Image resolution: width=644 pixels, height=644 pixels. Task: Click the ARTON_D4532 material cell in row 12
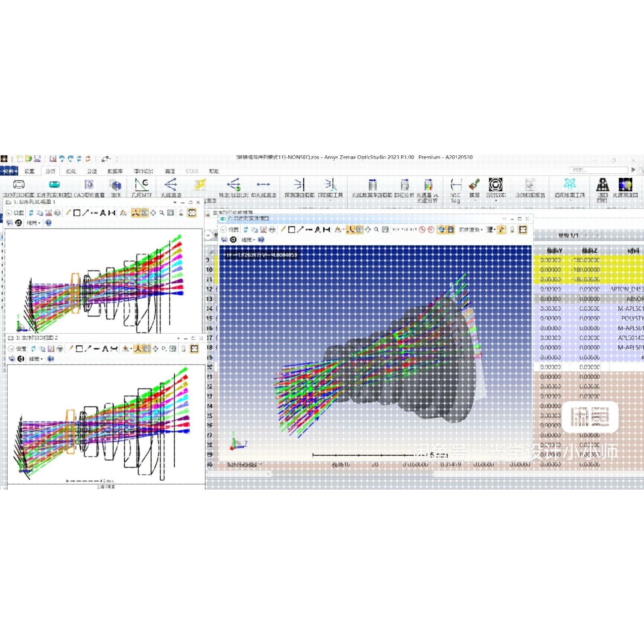627,289
